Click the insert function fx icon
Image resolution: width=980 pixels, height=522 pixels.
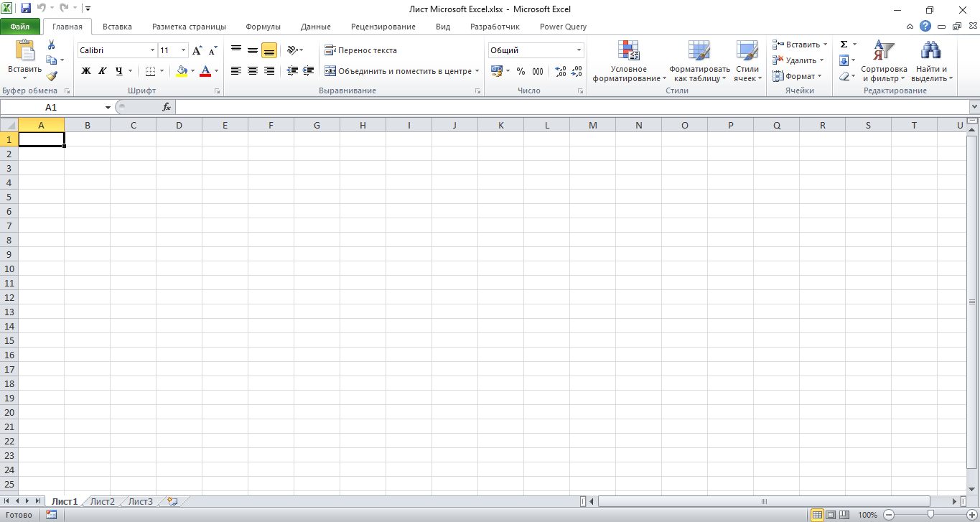[167, 107]
